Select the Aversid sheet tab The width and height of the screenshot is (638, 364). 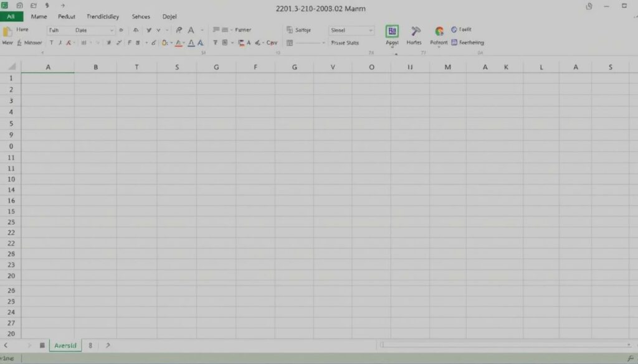[x=65, y=345]
